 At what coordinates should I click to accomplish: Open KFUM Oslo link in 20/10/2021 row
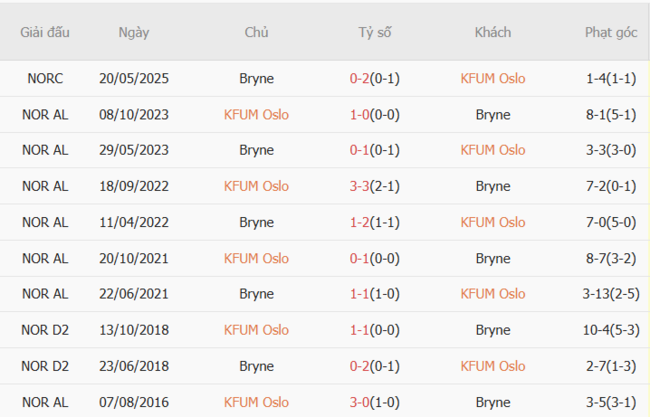pyautogui.click(x=256, y=258)
